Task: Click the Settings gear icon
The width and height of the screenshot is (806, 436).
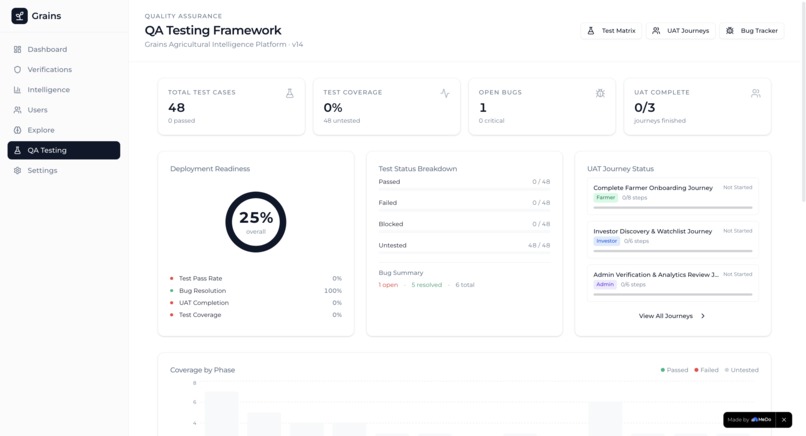Action: 17,170
